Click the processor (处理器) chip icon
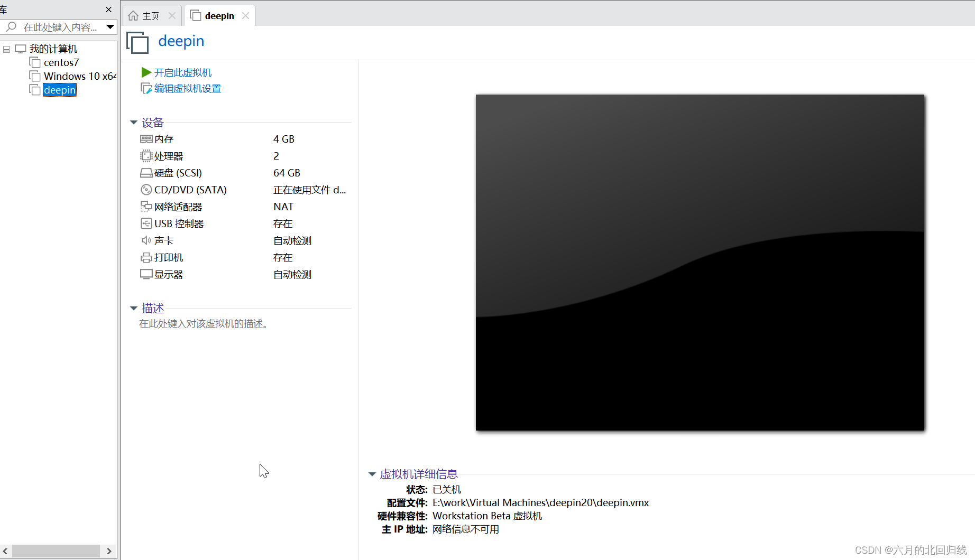The width and height of the screenshot is (975, 560). point(146,156)
